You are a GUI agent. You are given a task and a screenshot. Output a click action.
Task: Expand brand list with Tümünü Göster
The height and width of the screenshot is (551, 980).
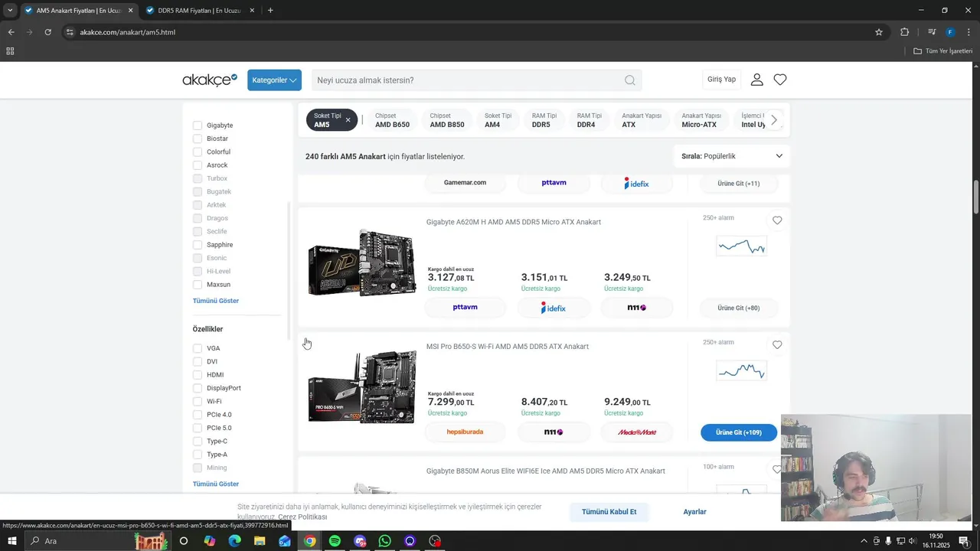[216, 301]
